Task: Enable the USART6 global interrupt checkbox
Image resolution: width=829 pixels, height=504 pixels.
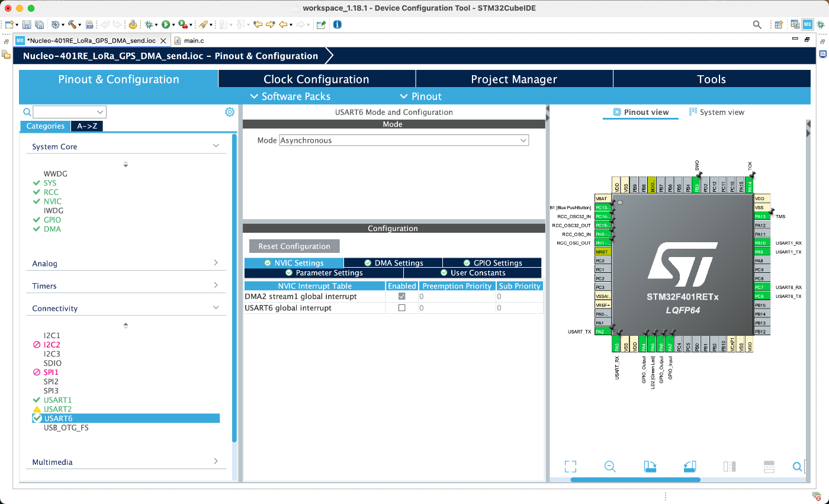Action: coord(402,308)
